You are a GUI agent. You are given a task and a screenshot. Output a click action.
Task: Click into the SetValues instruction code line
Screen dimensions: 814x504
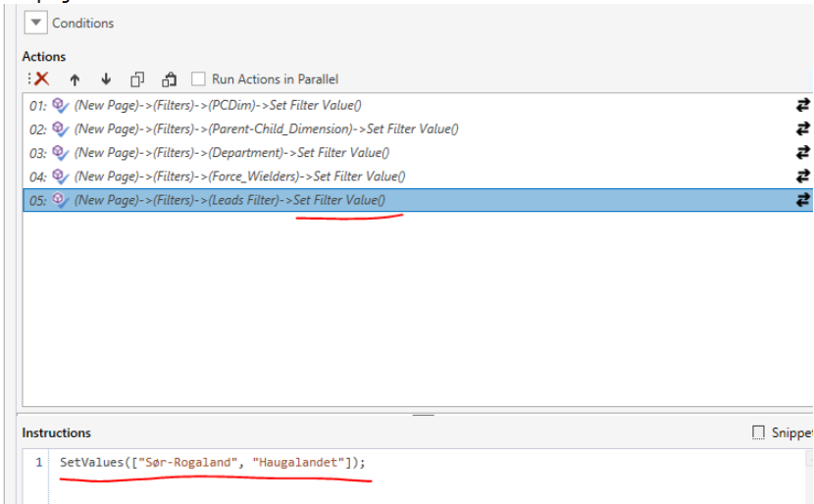tap(212, 463)
